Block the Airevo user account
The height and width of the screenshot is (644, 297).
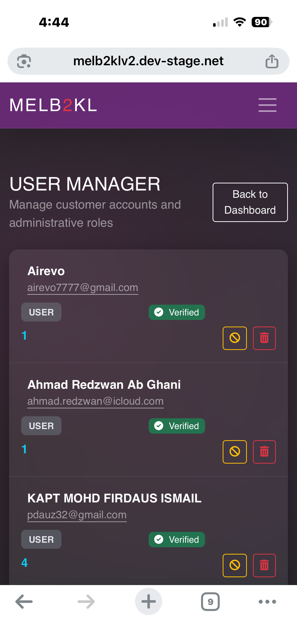point(235,338)
